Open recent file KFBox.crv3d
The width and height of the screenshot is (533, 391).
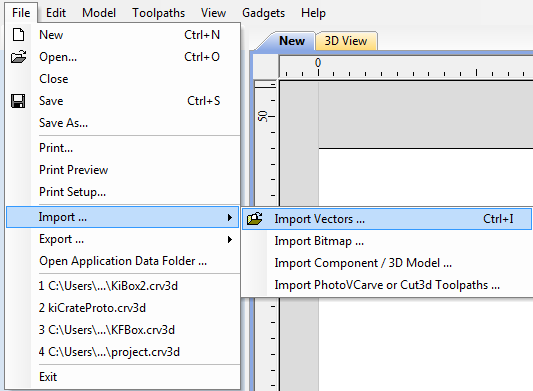click(x=123, y=330)
